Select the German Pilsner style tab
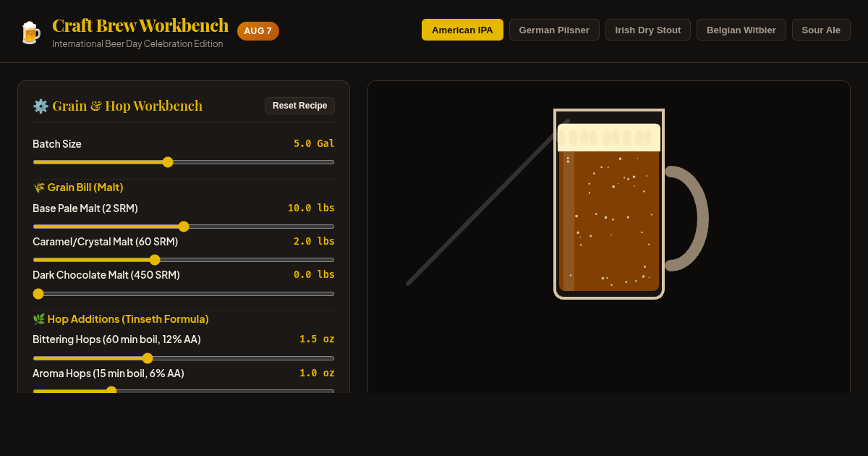Viewport: 868px width, 456px height. [554, 30]
